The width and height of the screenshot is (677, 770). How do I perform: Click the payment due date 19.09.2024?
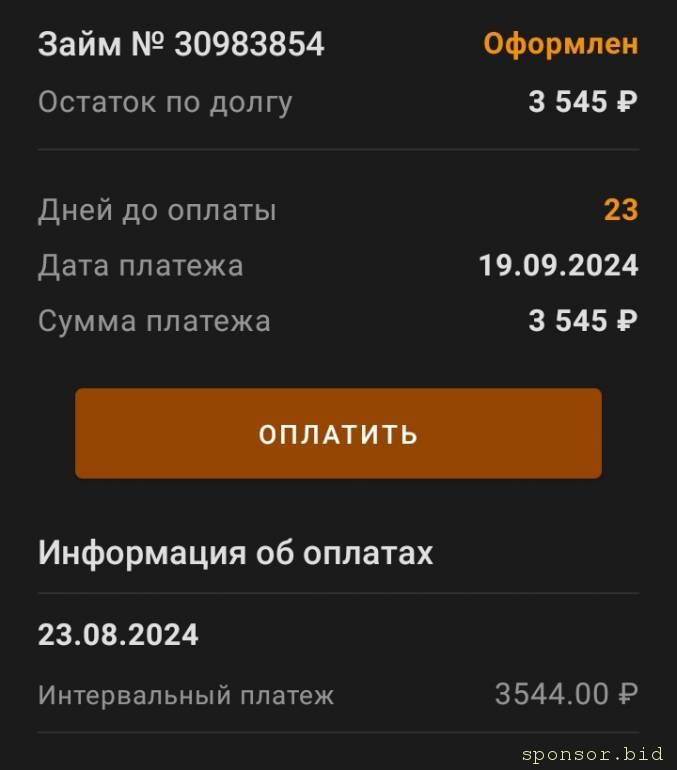558,265
